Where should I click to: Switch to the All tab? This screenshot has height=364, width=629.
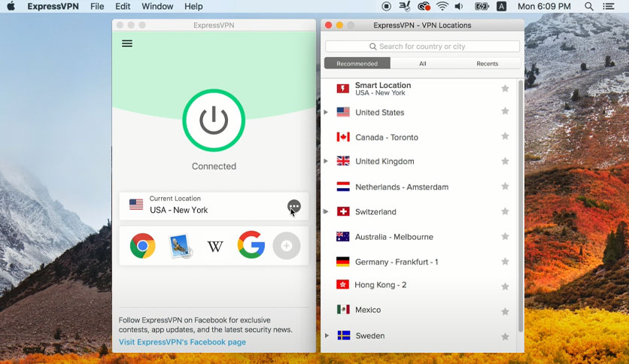(x=422, y=63)
